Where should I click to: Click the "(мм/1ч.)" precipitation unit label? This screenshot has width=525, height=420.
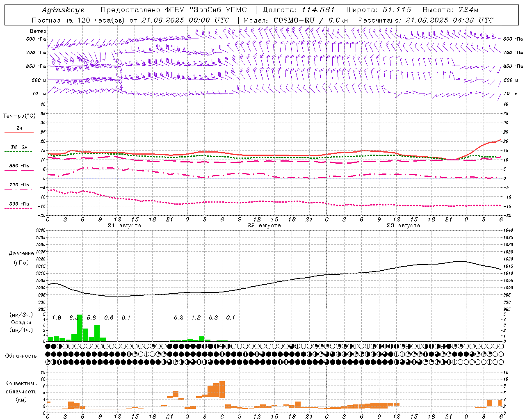pos(21,330)
